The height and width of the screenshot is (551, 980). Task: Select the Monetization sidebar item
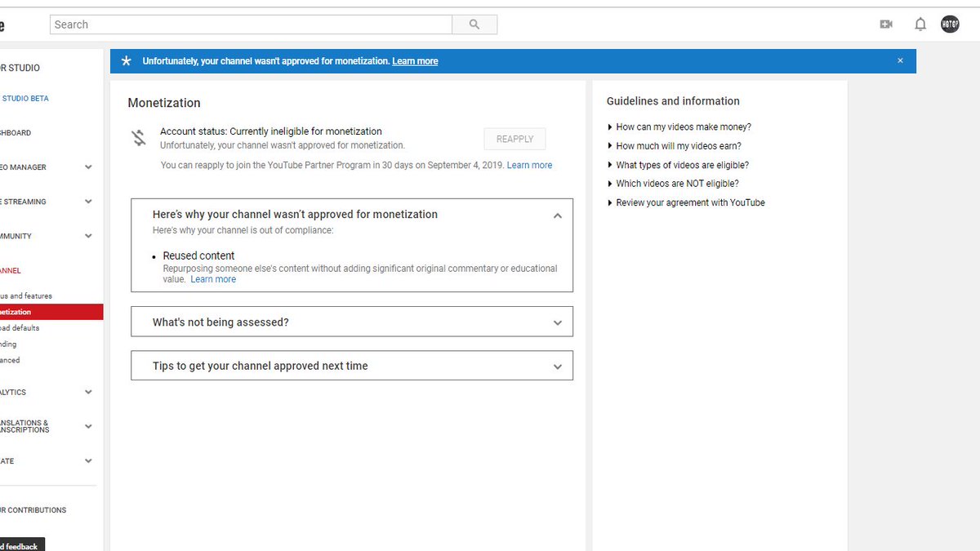click(x=51, y=312)
